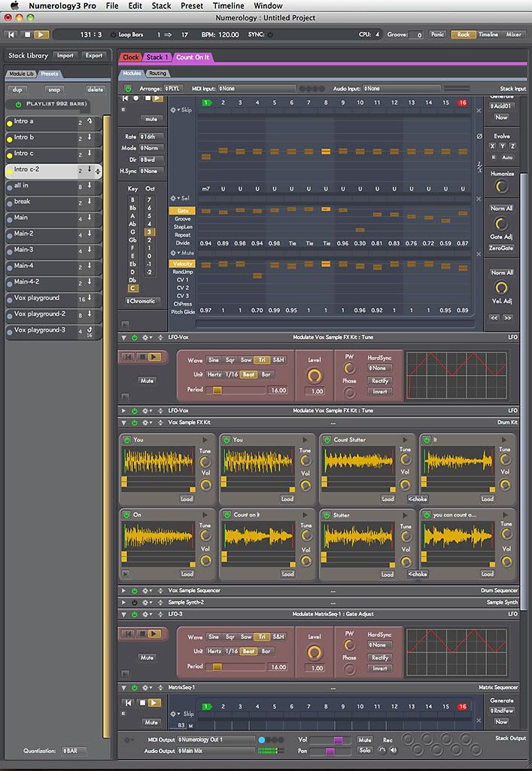Open the Preset menu
The height and width of the screenshot is (771, 532).
[x=192, y=6]
